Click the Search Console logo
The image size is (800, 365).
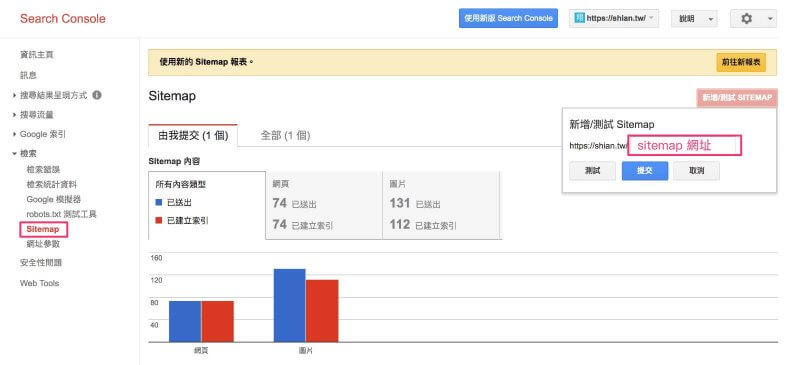[63, 19]
